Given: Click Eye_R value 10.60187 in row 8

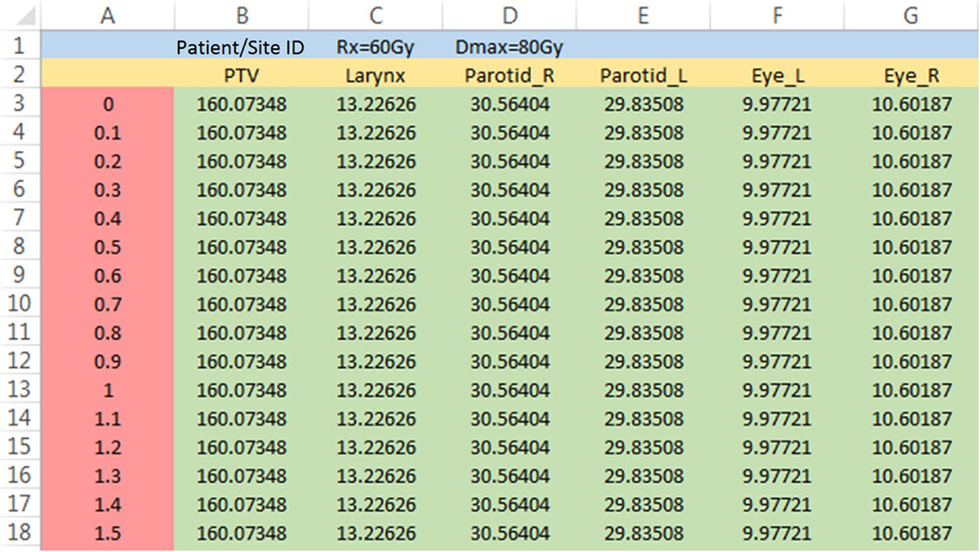Looking at the screenshot, I should click(x=911, y=247).
